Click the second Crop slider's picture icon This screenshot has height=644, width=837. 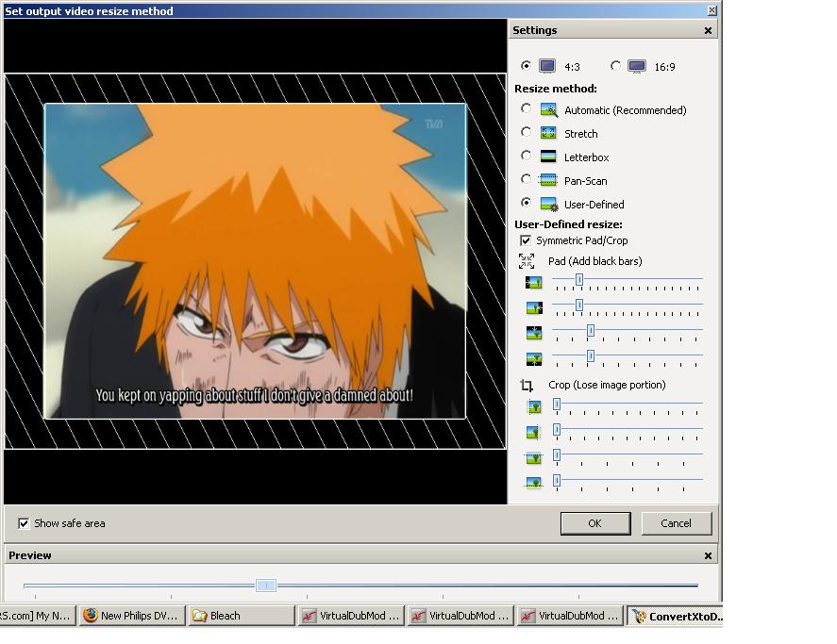click(534, 432)
